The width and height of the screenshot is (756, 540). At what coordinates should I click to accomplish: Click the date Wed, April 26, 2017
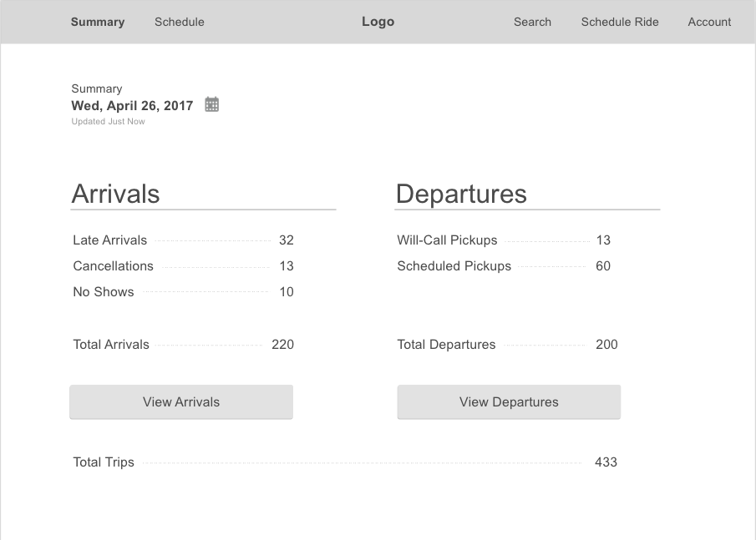pyautogui.click(x=132, y=105)
